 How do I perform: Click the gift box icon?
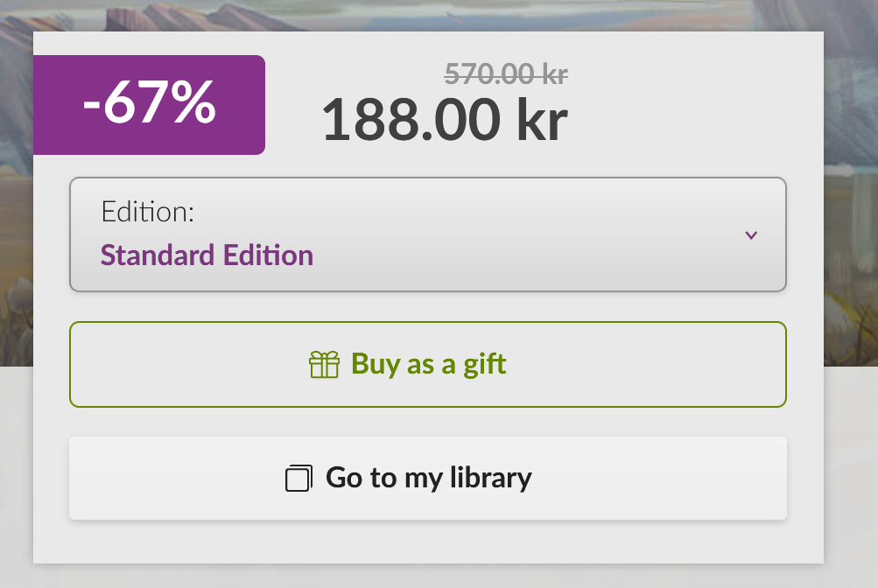click(324, 365)
